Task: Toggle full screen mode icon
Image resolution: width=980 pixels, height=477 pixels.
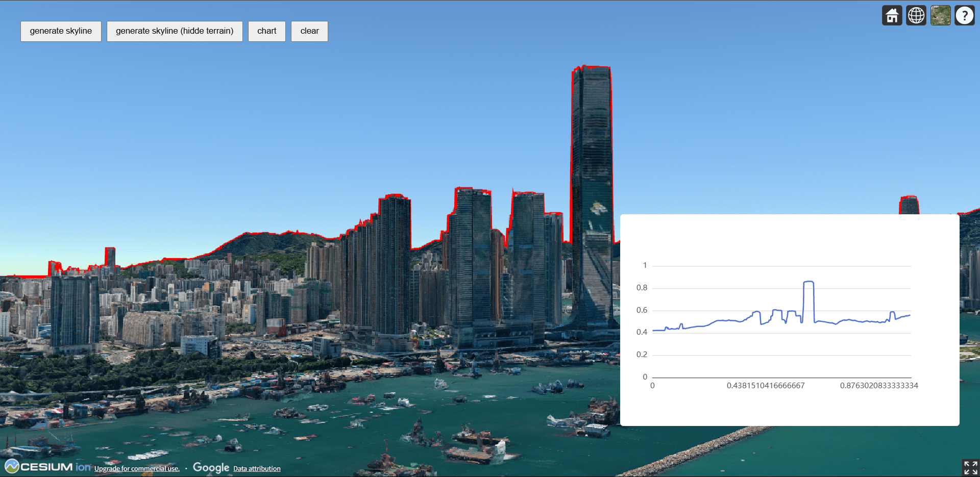Action: [970, 467]
